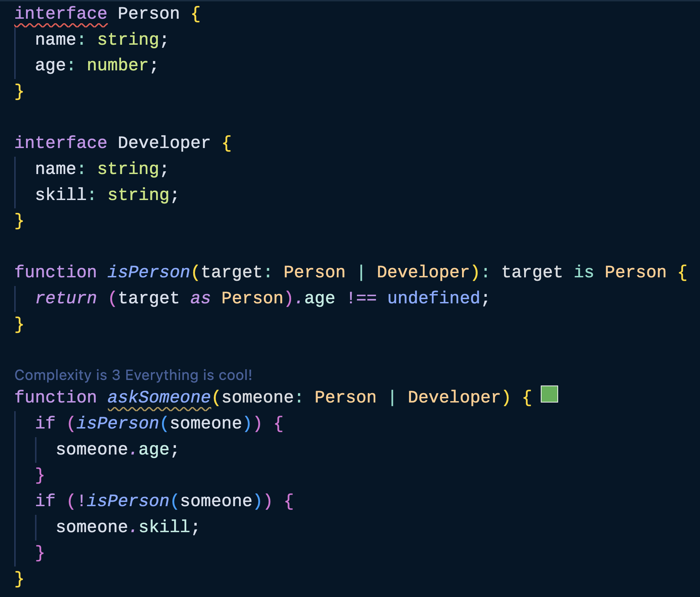Open the "Complexity is 3" code lens

[x=133, y=375]
